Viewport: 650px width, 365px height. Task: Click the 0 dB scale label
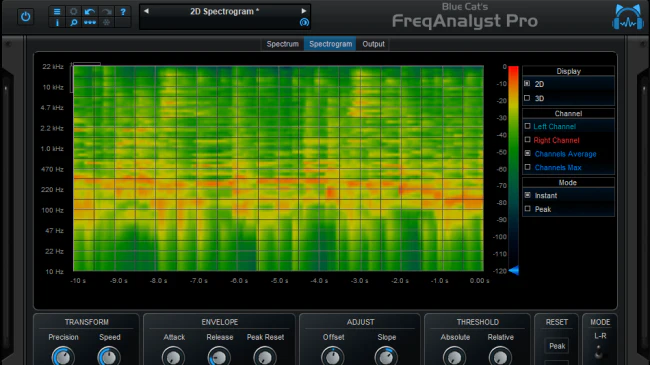coord(504,67)
